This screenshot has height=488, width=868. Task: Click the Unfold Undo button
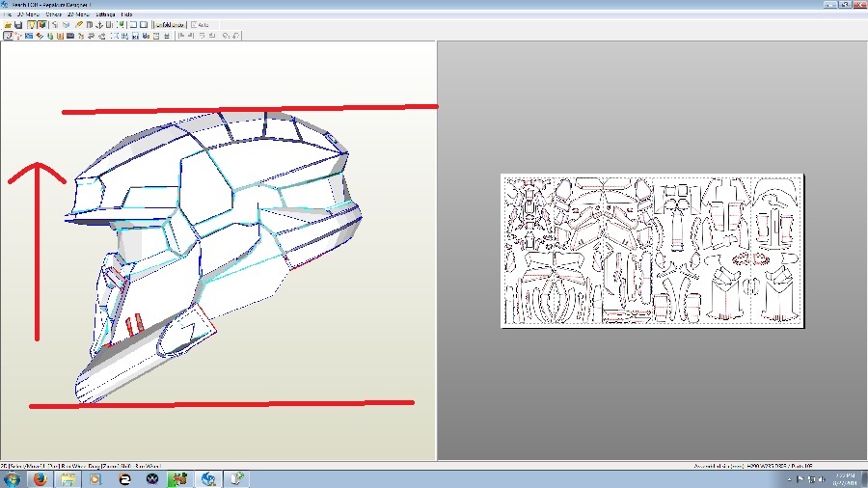click(170, 25)
